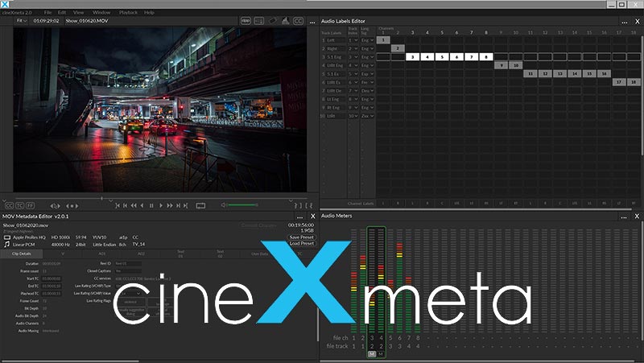Open the Window menu

(101, 12)
